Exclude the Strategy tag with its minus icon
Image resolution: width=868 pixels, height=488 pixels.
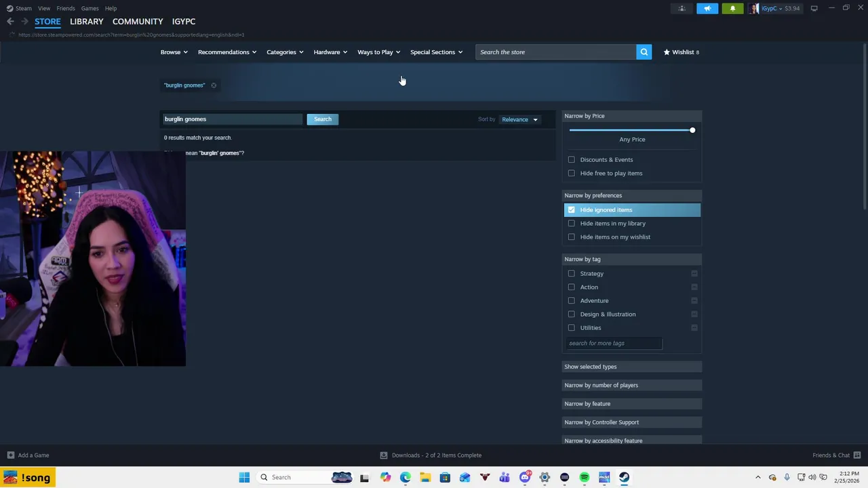click(694, 274)
